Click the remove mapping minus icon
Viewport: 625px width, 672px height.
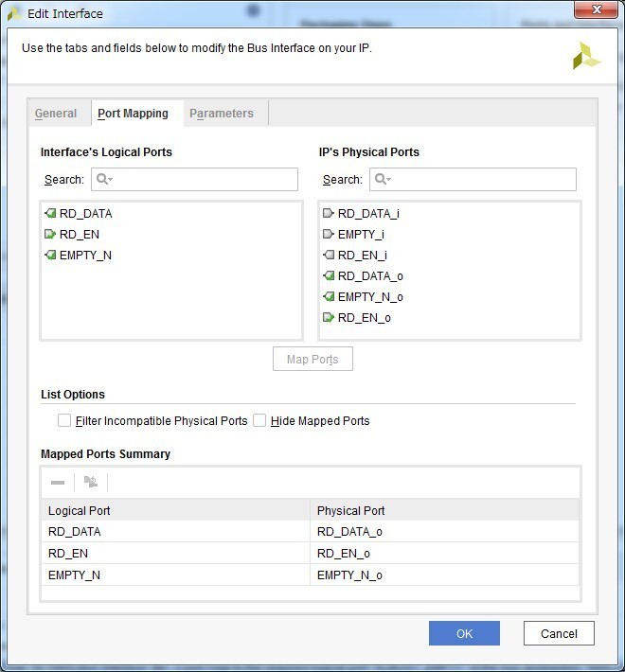[58, 483]
